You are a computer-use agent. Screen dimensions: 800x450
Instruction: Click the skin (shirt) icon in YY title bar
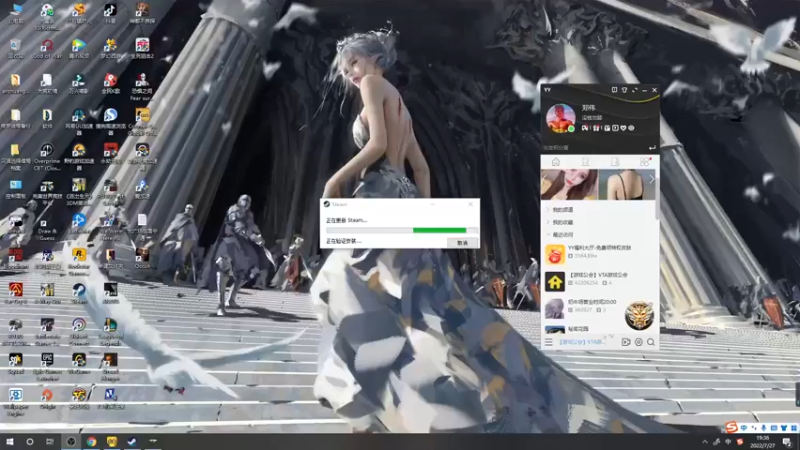[x=624, y=90]
